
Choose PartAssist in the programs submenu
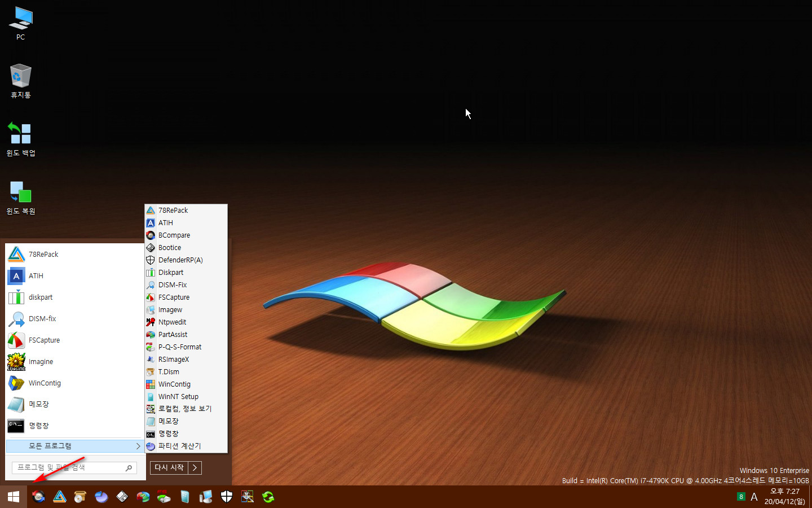[186, 335]
